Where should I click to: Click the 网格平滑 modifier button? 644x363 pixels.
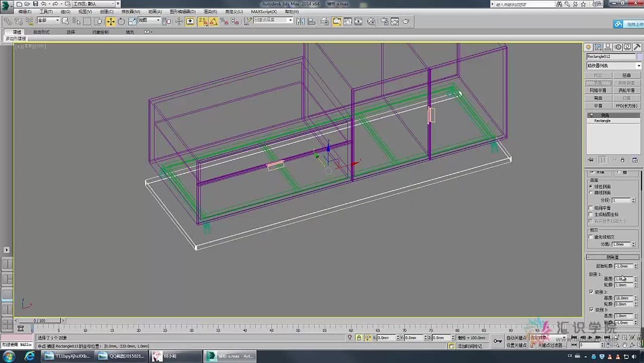pos(599,90)
